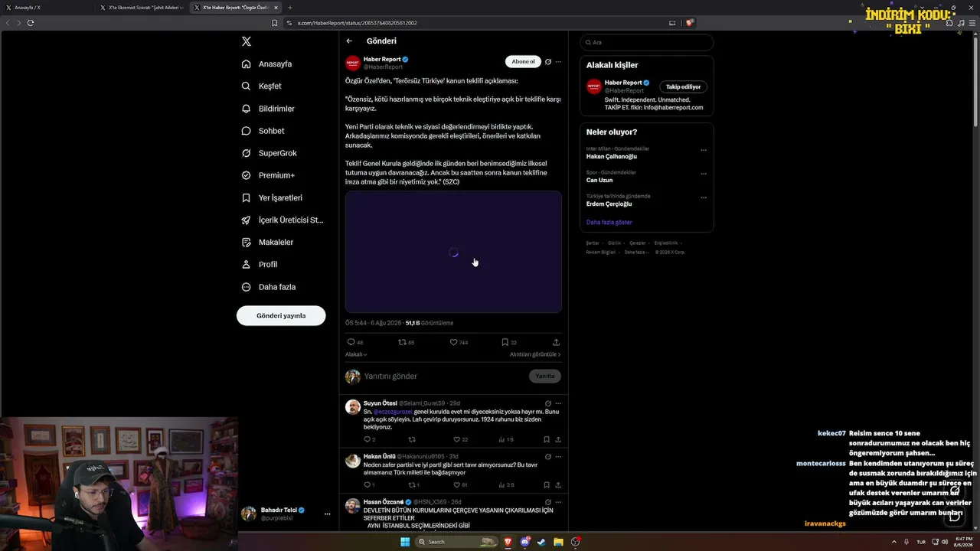
Task: Open more options for Hakan Çalhanoğlu trend
Action: [704, 150]
